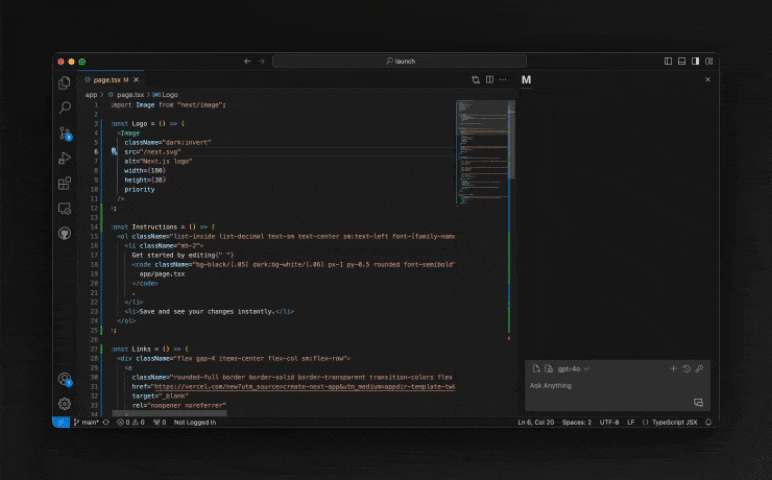Open errors and warnings count in status bar
The height and width of the screenshot is (480, 772).
coord(130,422)
